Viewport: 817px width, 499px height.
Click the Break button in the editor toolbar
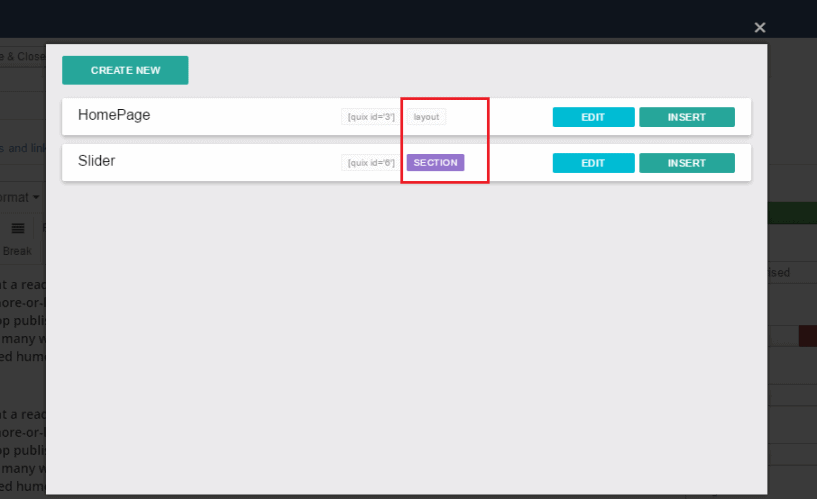tap(17, 251)
